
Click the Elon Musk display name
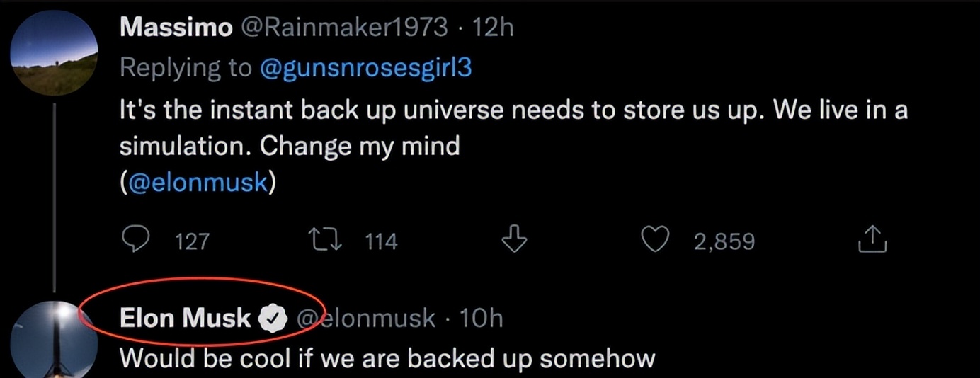185,319
